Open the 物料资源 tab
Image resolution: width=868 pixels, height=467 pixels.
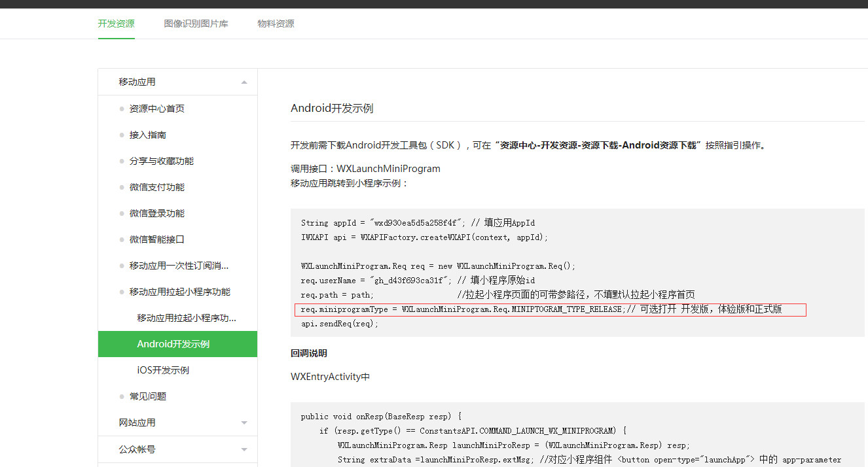pyautogui.click(x=276, y=24)
